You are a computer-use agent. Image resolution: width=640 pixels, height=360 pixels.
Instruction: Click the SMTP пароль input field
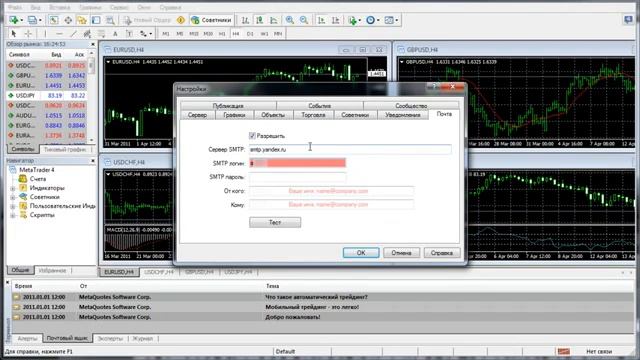pos(298,177)
